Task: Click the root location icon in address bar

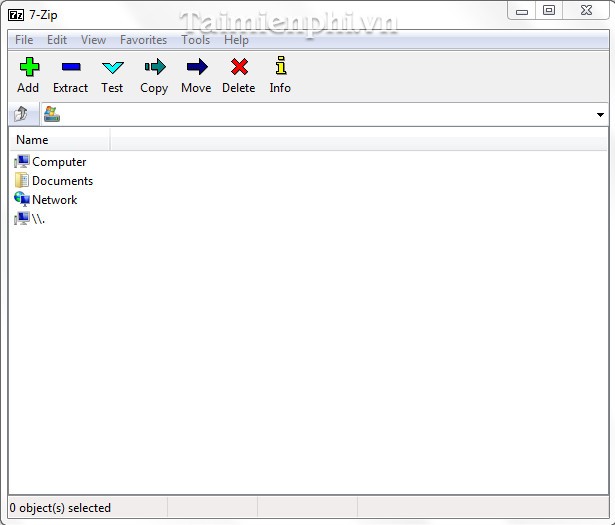Action: pos(51,114)
